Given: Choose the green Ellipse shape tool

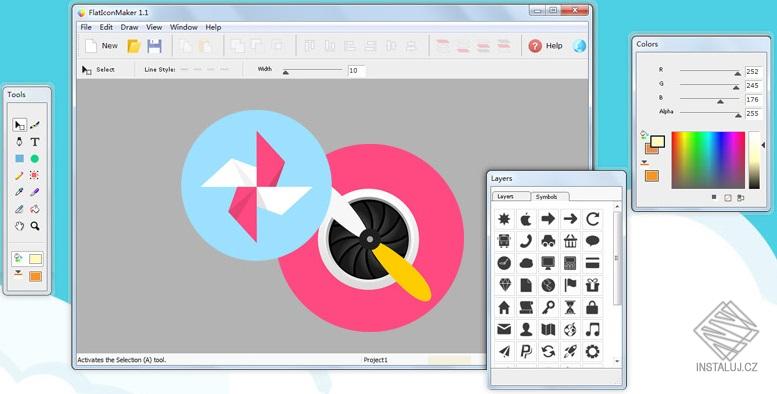Looking at the screenshot, I should pos(35,159).
